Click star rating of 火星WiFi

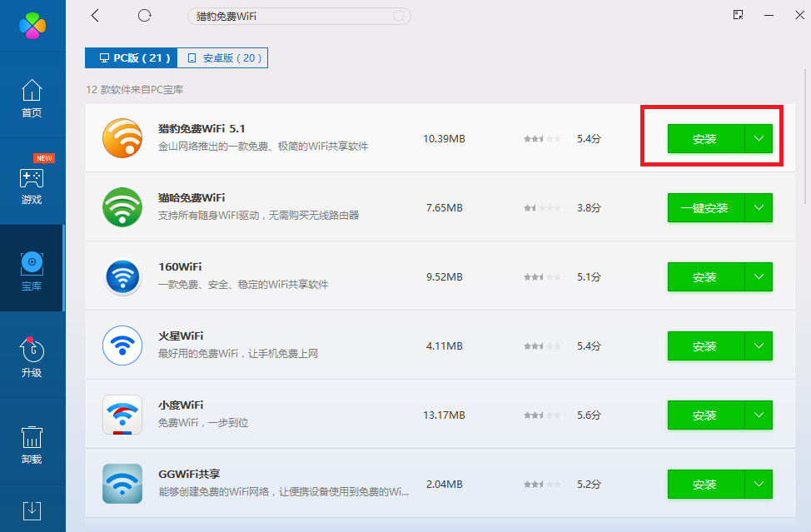pyautogui.click(x=542, y=346)
